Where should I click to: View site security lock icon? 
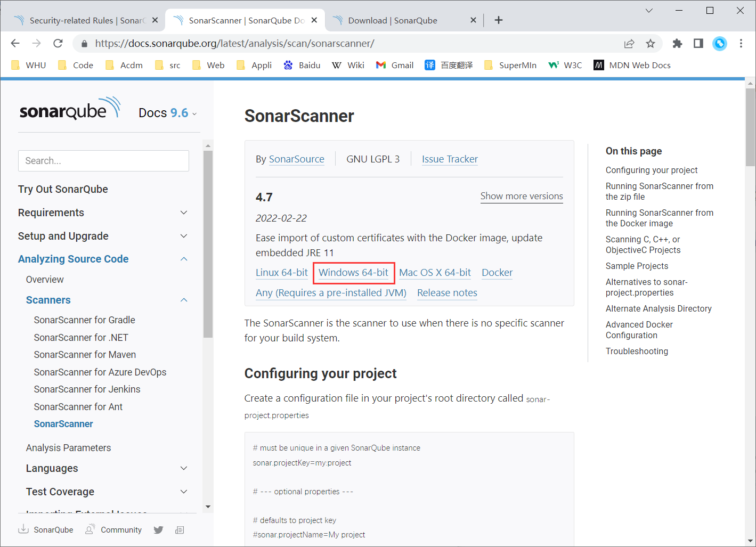pos(84,44)
